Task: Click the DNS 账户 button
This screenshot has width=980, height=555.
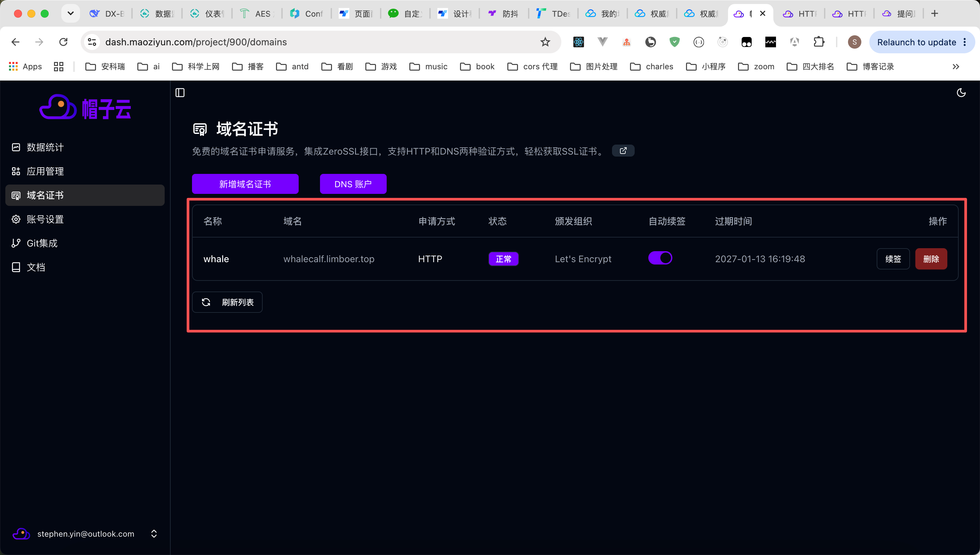Action: click(353, 184)
